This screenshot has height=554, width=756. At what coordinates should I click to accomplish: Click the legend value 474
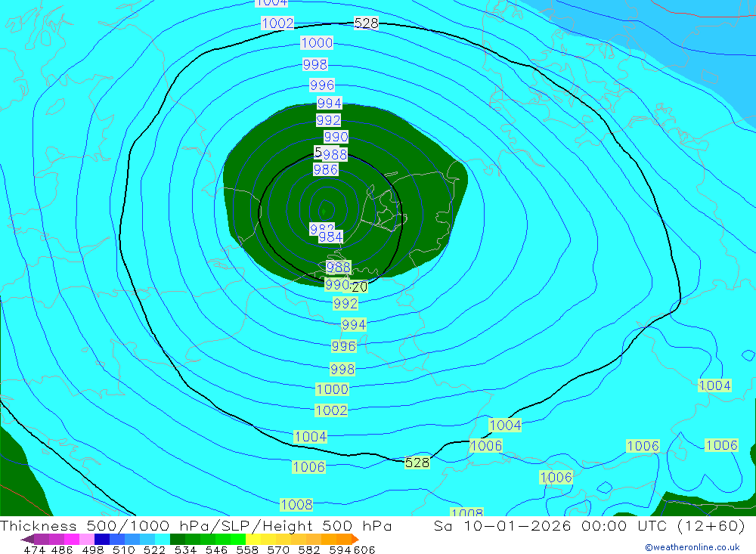pos(34,549)
